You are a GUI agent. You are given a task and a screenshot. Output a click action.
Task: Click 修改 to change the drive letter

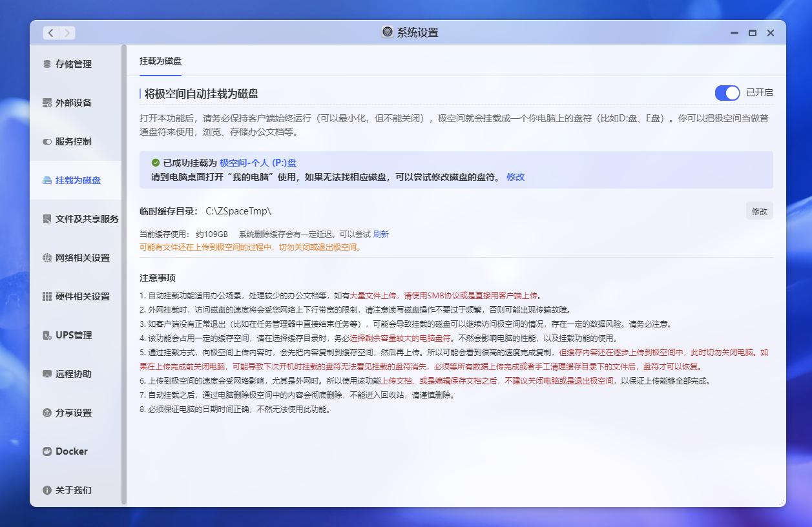point(515,176)
